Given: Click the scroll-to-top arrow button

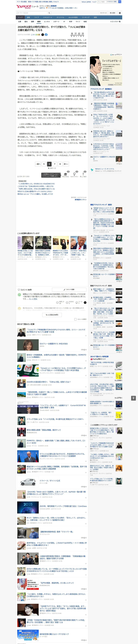Looking at the screenshot, I should [133, 398].
